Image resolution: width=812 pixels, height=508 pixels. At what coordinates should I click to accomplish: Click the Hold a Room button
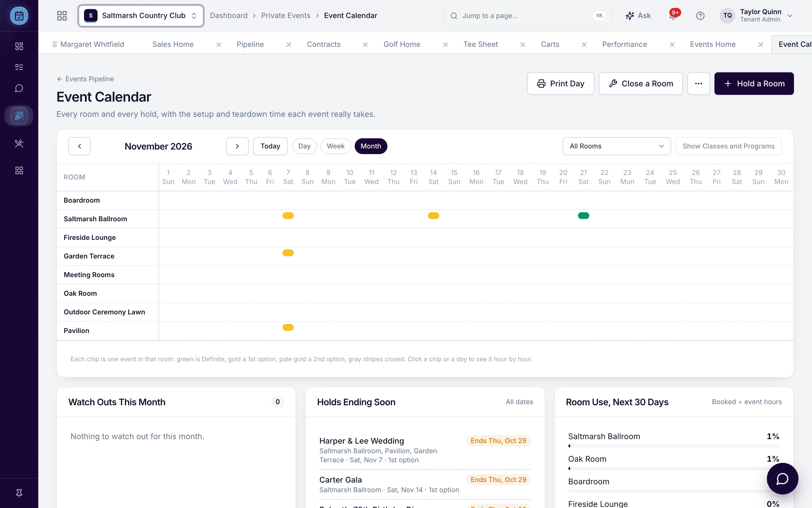[754, 84]
